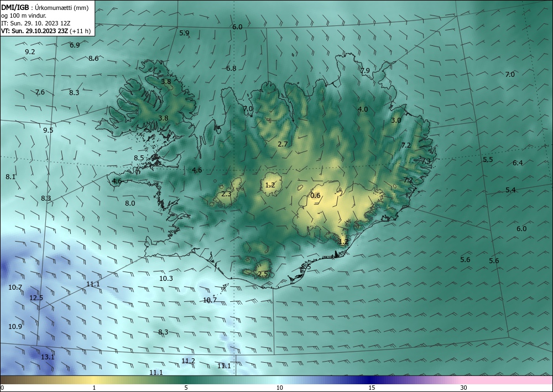Click the legend tick label 5

click(186, 388)
